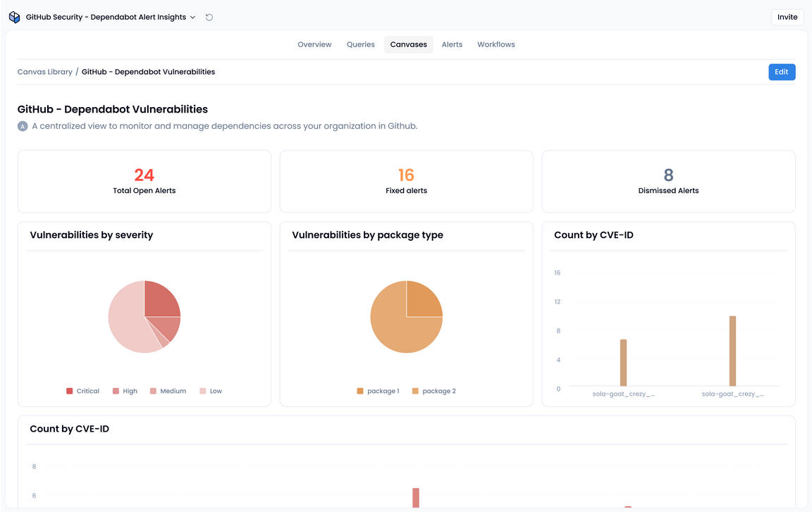812x512 pixels.
Task: Click the High legend color swatch
Action: 116,391
